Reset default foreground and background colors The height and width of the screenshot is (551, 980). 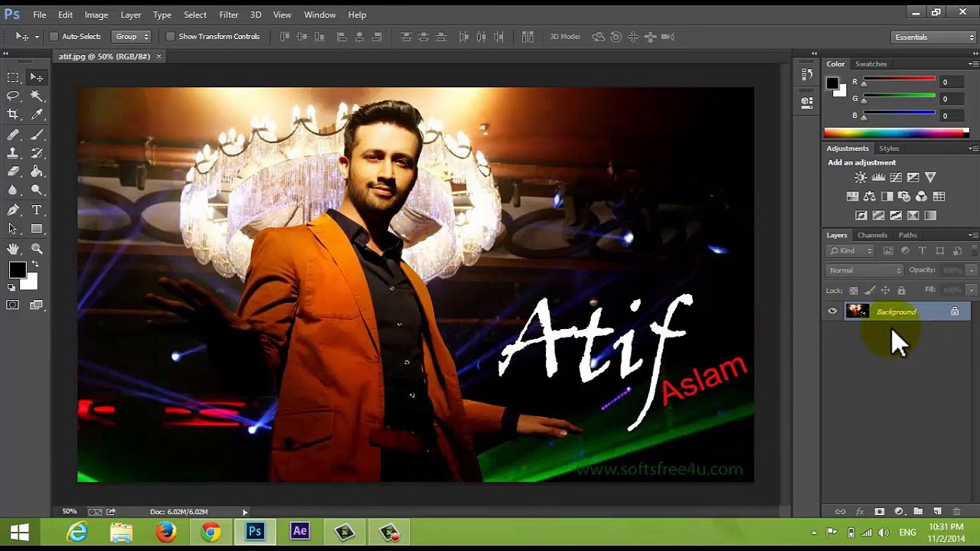tap(11, 288)
